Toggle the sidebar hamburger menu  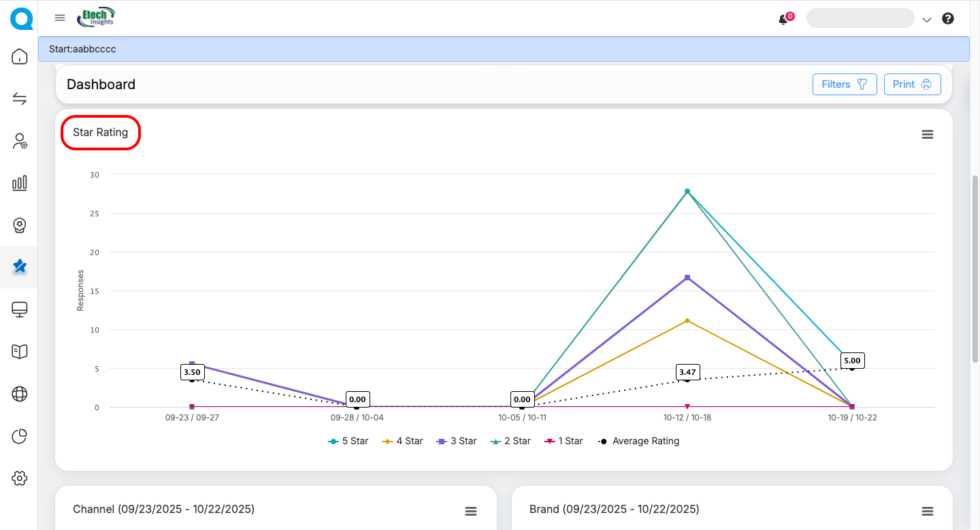(60, 18)
